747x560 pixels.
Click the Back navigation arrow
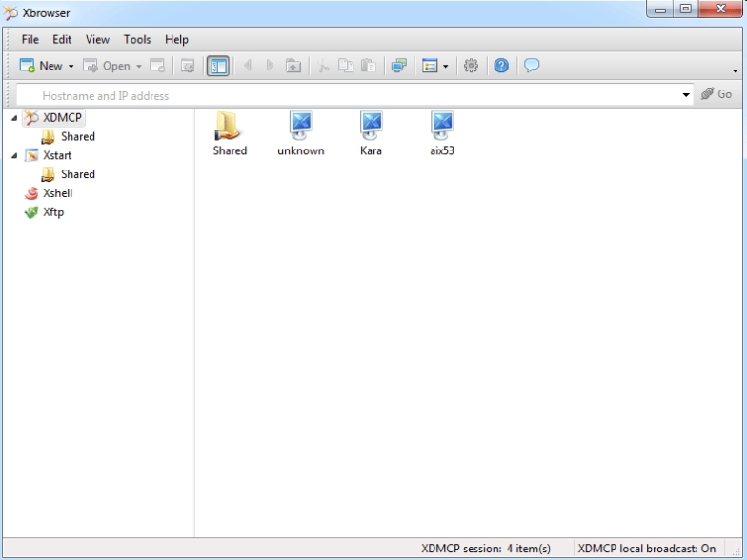pos(248,65)
